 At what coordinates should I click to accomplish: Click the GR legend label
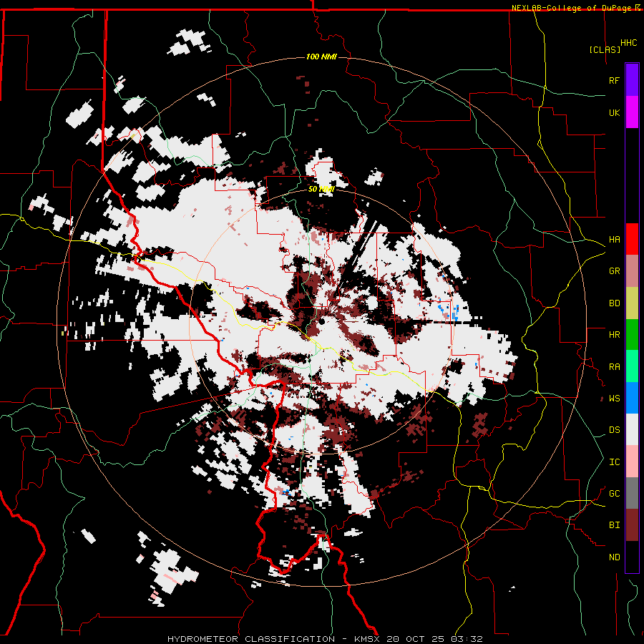coord(614,271)
